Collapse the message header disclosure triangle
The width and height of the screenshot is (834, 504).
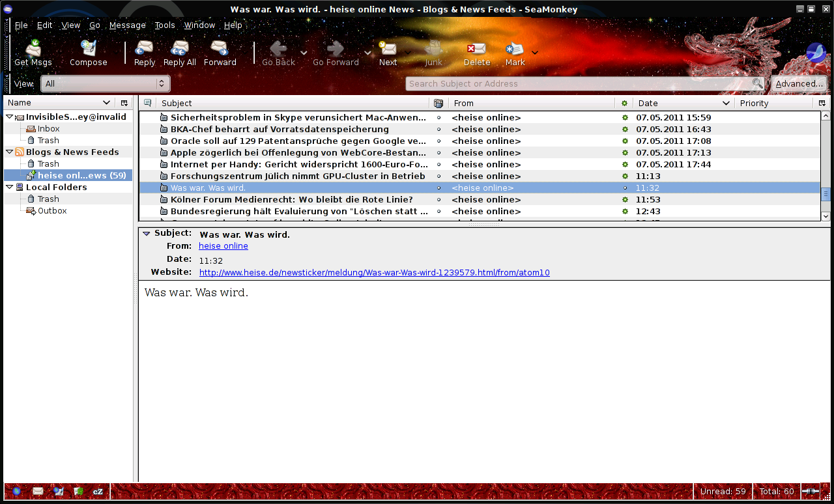pyautogui.click(x=147, y=233)
